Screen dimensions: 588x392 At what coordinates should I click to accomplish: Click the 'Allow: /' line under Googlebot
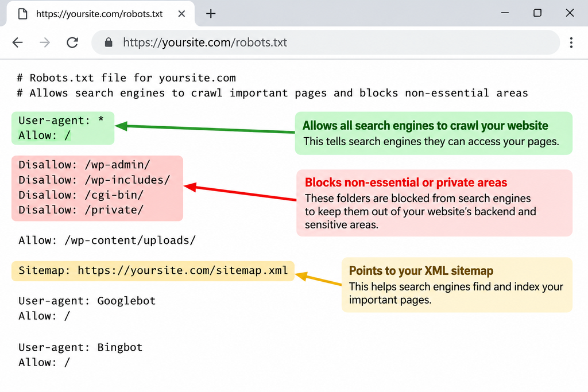click(44, 316)
